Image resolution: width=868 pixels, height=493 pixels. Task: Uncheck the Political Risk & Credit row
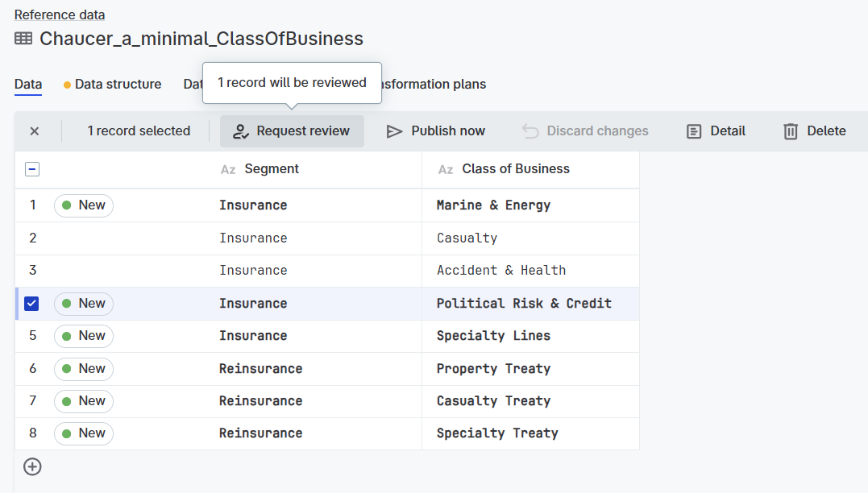pyautogui.click(x=31, y=304)
